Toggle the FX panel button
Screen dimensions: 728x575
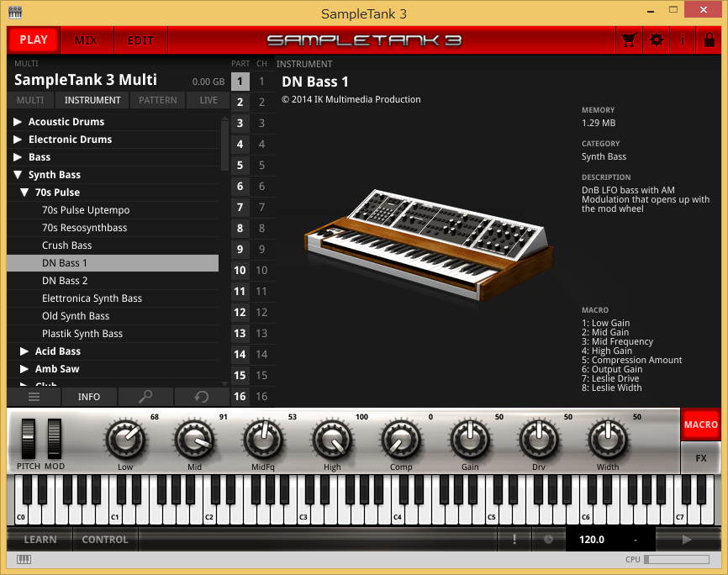click(x=701, y=458)
